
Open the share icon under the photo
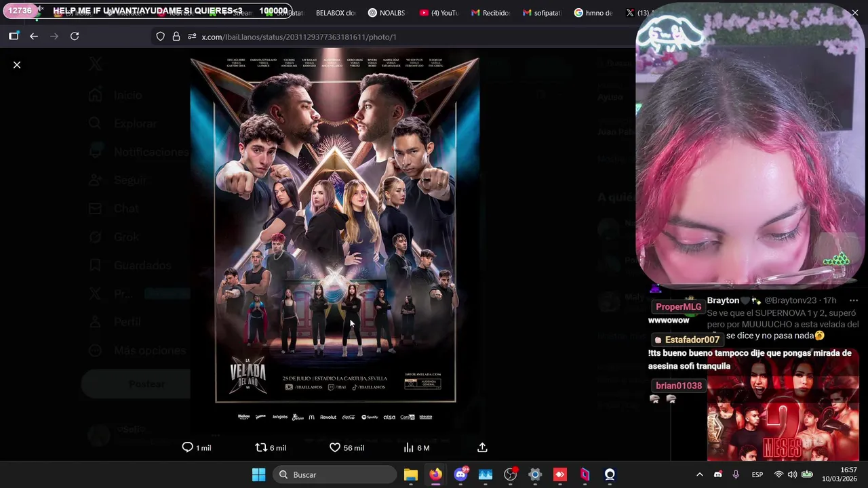pos(482,448)
